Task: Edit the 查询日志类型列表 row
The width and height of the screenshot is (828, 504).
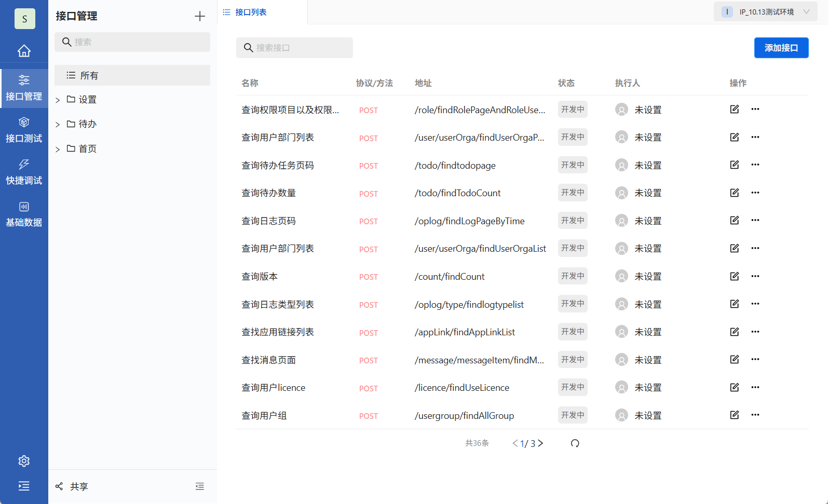Action: click(x=735, y=304)
